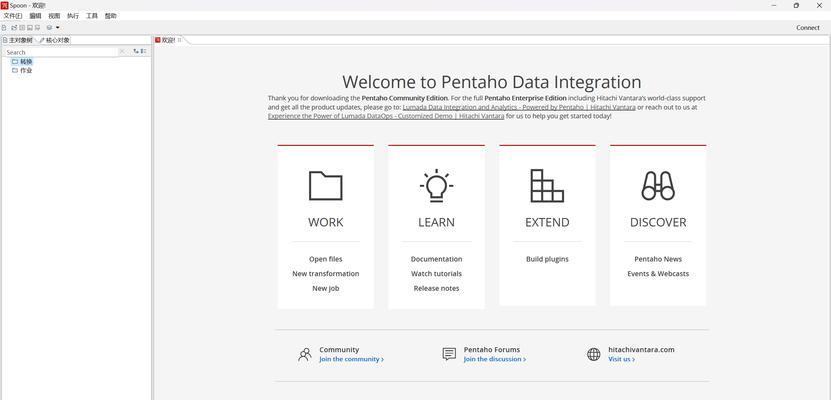Click the Community people icon

point(305,354)
